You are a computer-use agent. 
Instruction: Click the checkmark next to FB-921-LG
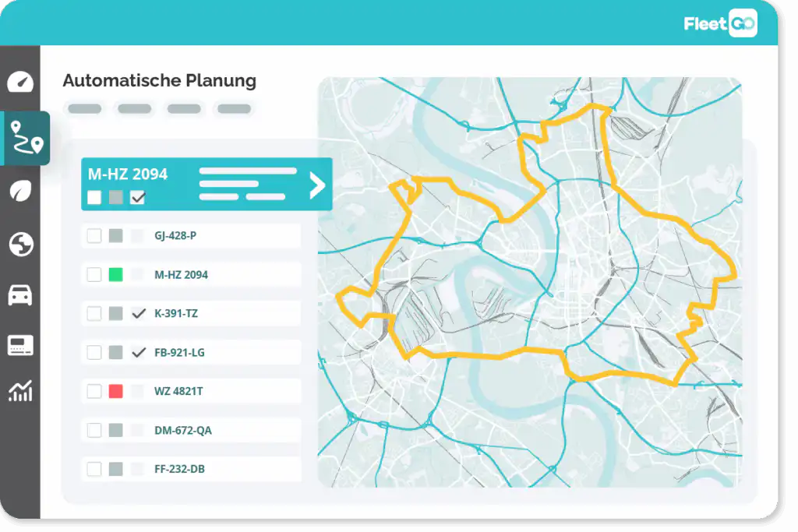click(x=139, y=353)
